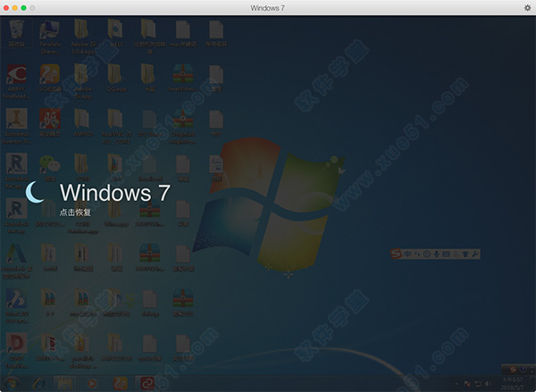The height and width of the screenshot is (392, 536).
Task: Open the skin shirt icon on Sogou bar
Action: click(x=465, y=254)
